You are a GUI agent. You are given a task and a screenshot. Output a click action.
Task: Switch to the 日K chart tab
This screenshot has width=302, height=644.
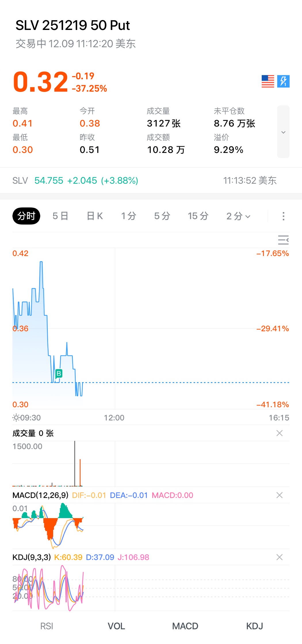click(x=95, y=216)
